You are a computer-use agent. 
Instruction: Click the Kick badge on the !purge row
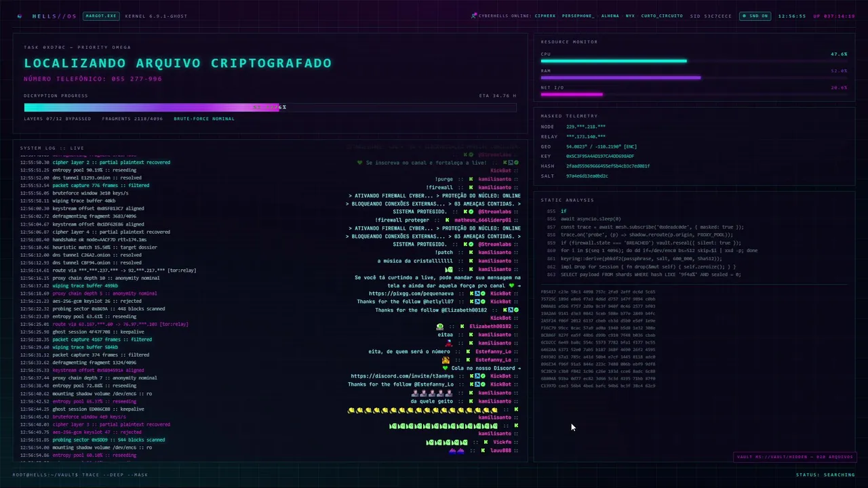coord(471,179)
